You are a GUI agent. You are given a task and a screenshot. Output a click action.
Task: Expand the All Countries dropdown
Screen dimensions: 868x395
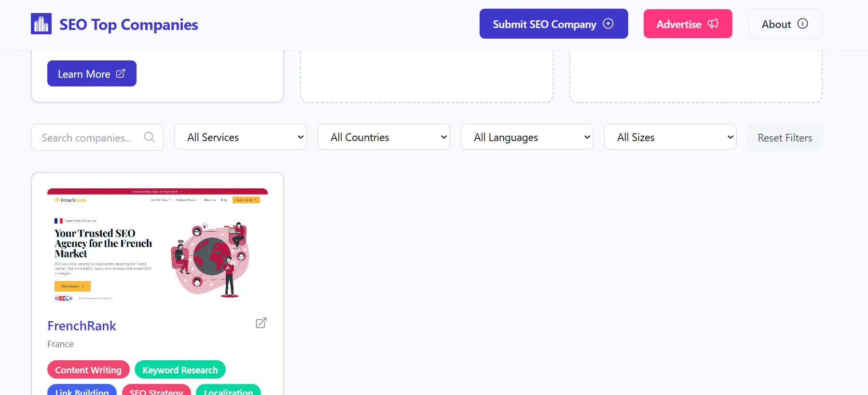pos(384,137)
